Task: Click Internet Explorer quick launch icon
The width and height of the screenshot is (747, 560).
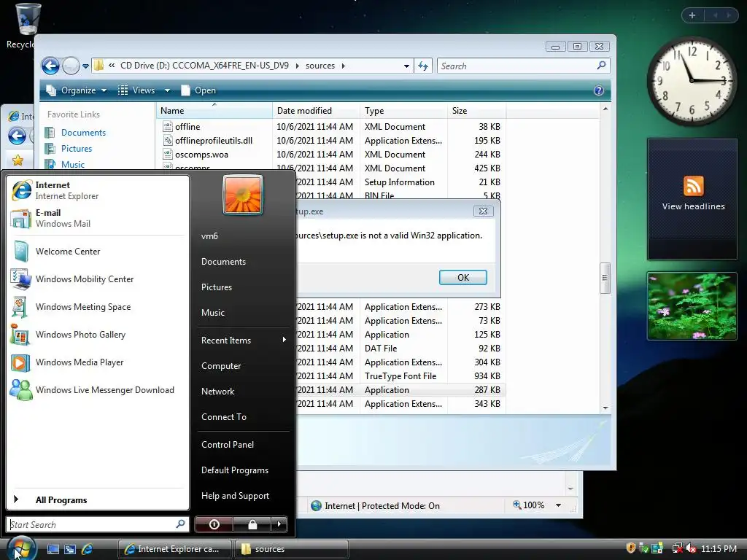Action: pyautogui.click(x=88, y=549)
